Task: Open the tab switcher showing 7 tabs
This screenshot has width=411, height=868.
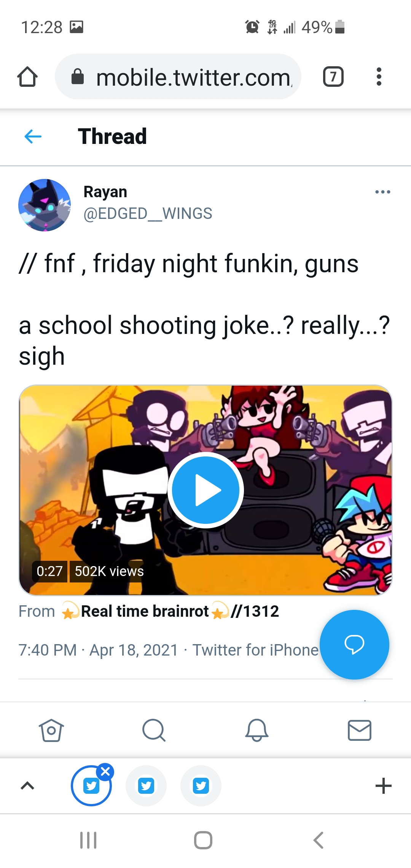Action: (x=333, y=77)
